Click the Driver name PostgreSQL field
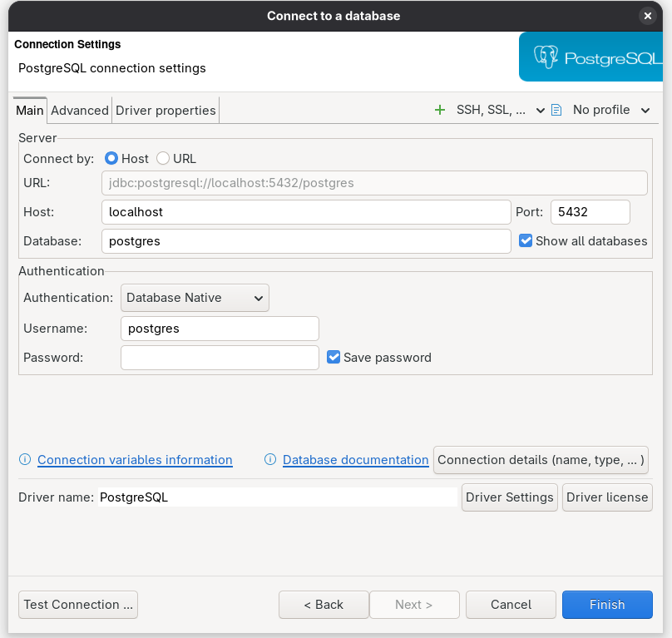Image resolution: width=672 pixels, height=638 pixels. 278,497
